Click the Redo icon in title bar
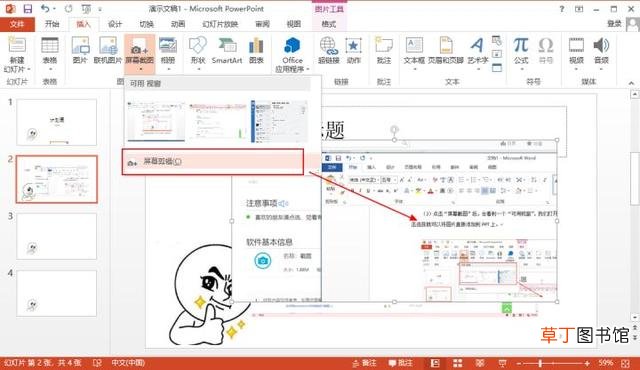This screenshot has height=370, width=640. click(68, 8)
